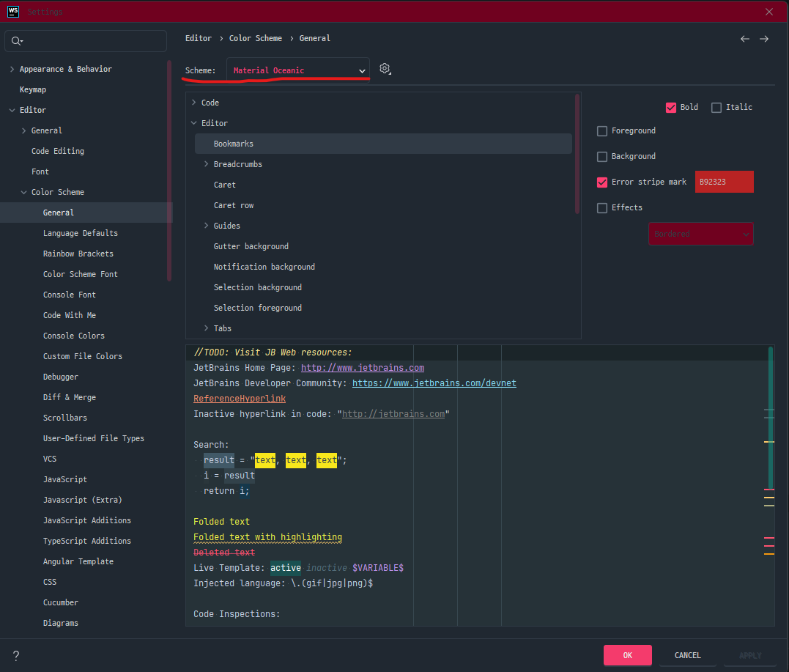The width and height of the screenshot is (789, 672).
Task: Expand General under Editor in sidebar
Action: (x=23, y=131)
